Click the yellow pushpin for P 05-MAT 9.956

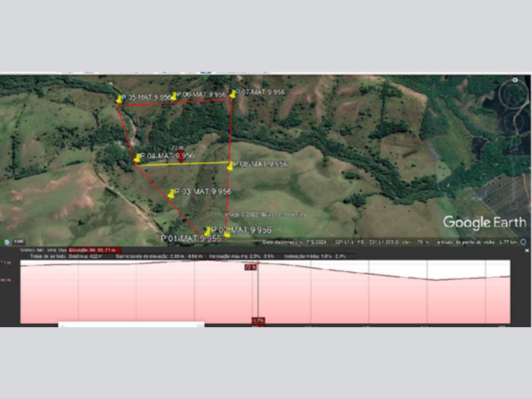pyautogui.click(x=119, y=98)
